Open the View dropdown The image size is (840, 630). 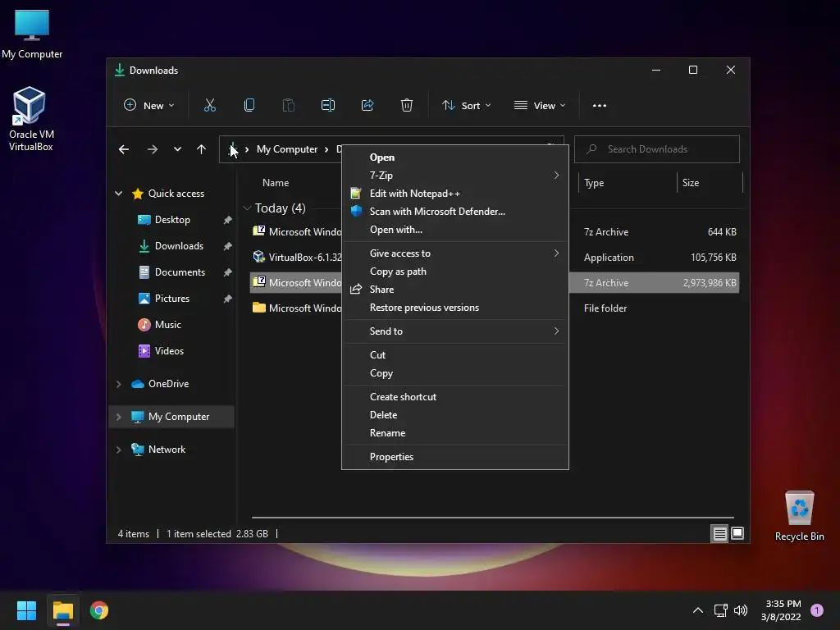pyautogui.click(x=540, y=106)
